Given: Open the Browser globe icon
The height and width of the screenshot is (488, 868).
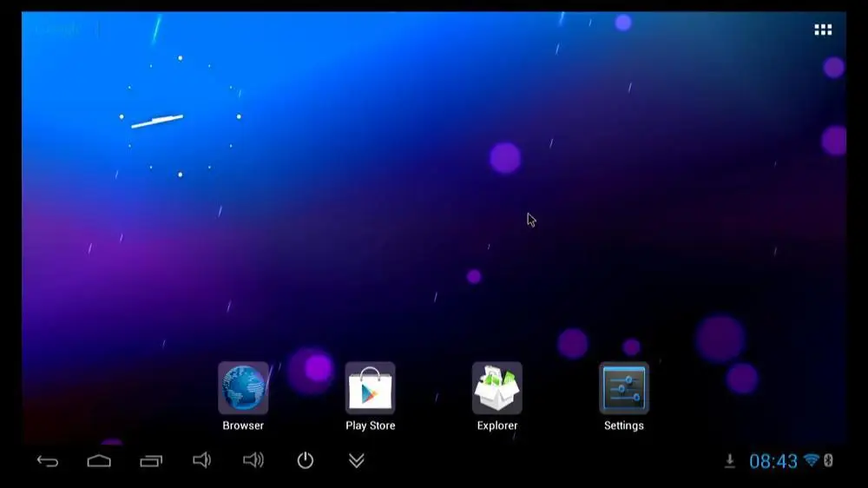Looking at the screenshot, I should [243, 388].
